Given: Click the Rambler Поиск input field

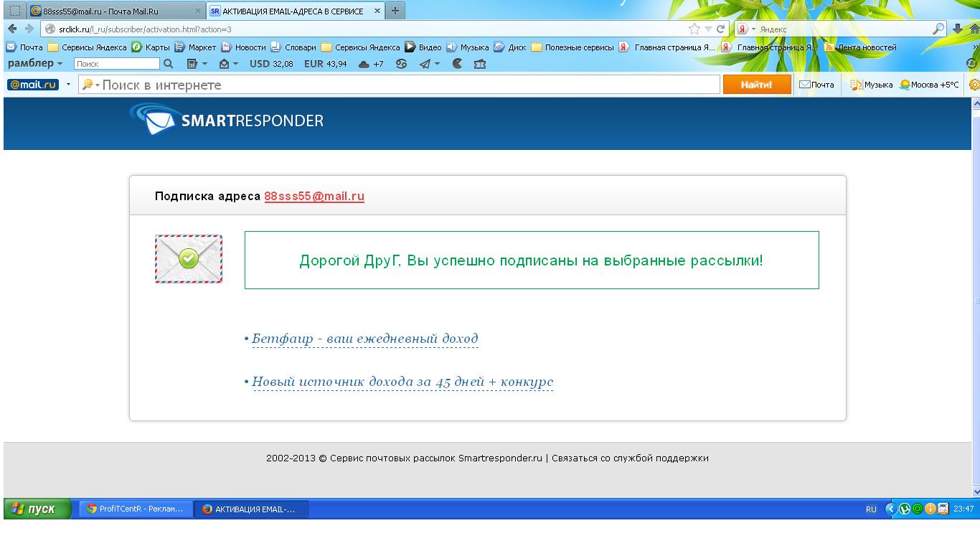Looking at the screenshot, I should (x=117, y=64).
